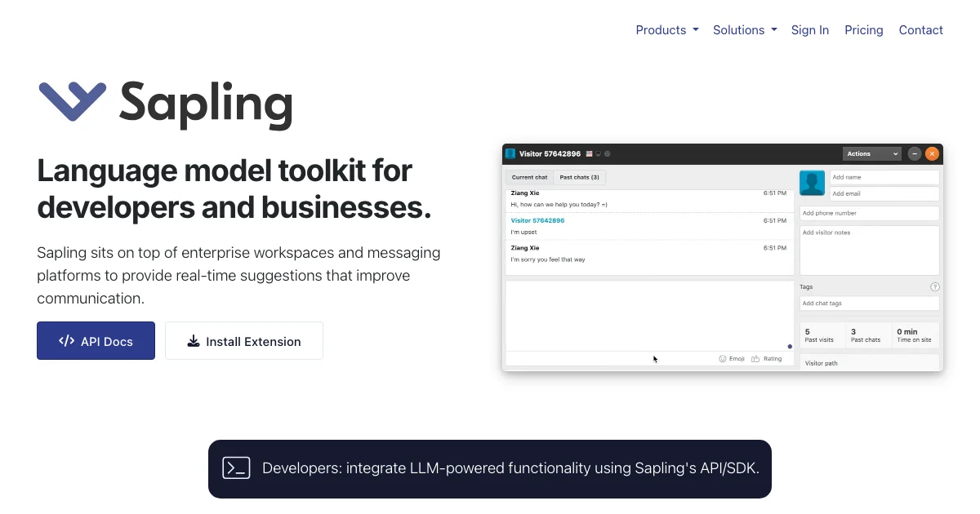Click the blue Visitor 57642896 name in the chat
The width and height of the screenshot is (980, 514).
pos(537,220)
